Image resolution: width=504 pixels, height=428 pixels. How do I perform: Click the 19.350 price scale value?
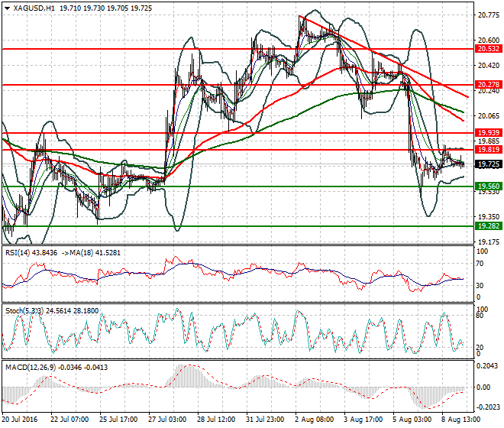click(x=489, y=217)
